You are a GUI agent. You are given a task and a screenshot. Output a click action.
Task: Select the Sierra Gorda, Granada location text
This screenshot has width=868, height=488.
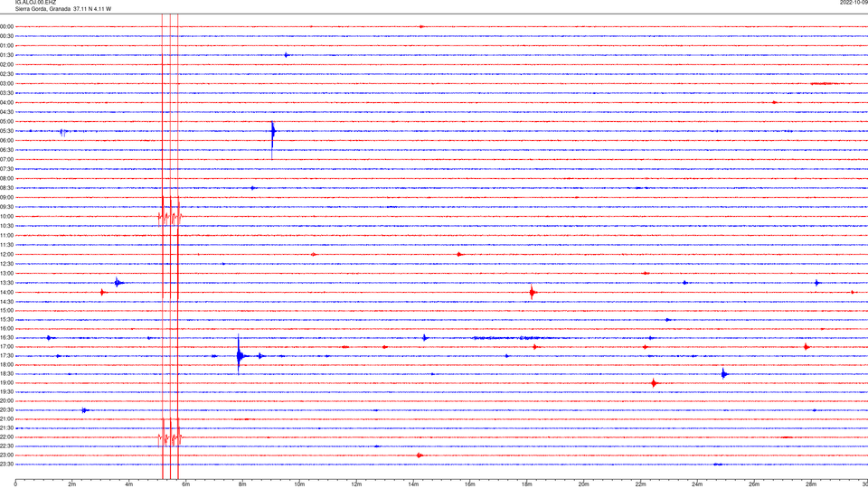point(42,9)
